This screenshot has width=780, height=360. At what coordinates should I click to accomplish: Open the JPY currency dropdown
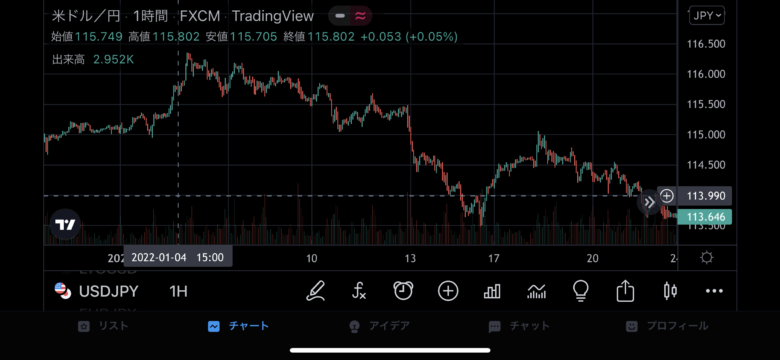706,15
